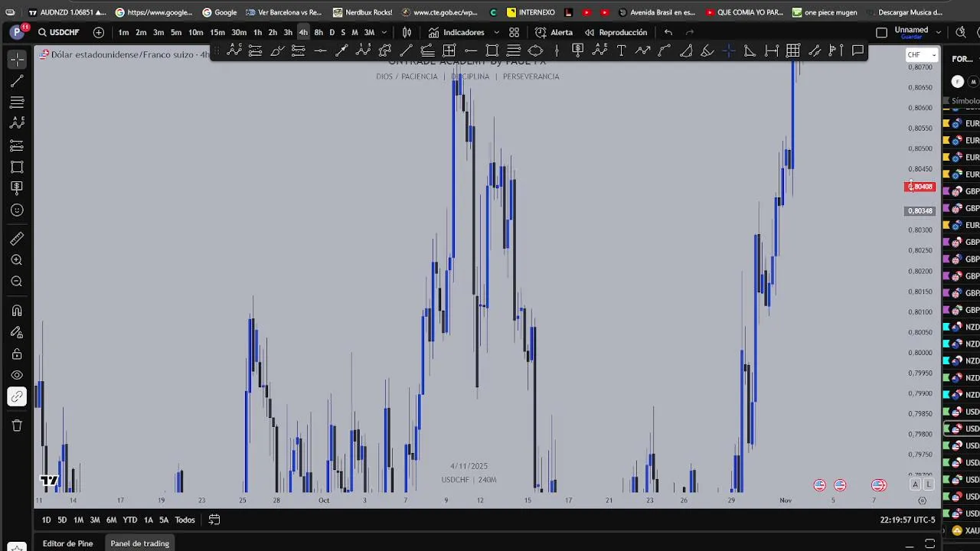
Task: Click the zoom in magnifier tool
Action: 17,260
